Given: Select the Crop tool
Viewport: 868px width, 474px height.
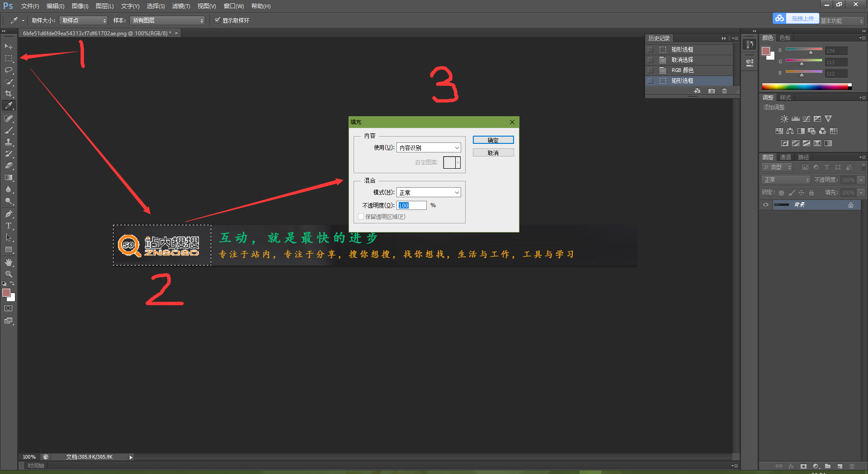Looking at the screenshot, I should 9,94.
